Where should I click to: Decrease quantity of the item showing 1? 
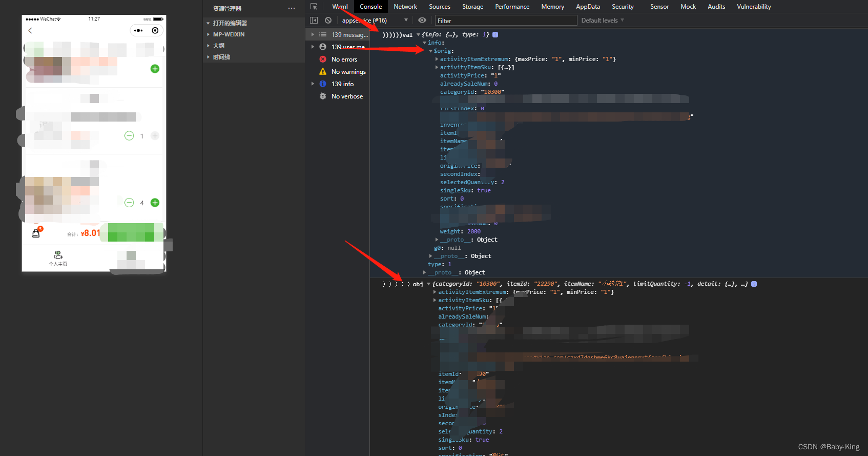(x=129, y=136)
